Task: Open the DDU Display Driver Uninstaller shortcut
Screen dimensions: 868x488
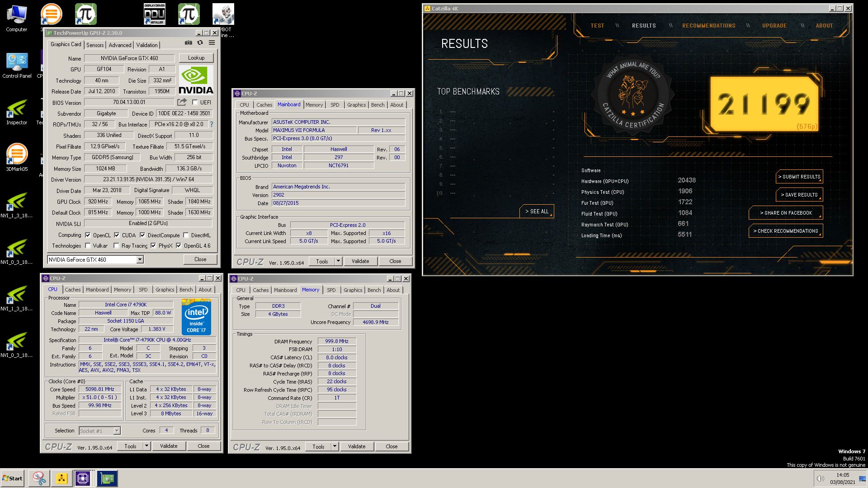Action: 155,14
